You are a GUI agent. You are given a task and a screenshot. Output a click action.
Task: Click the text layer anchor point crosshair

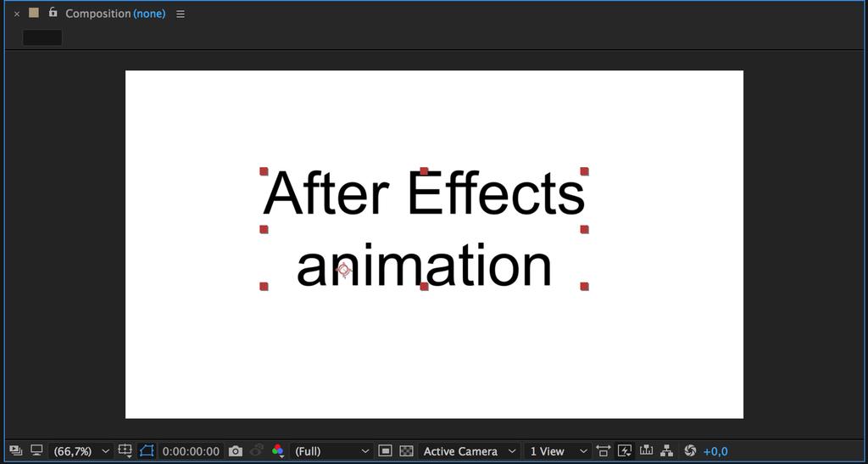coord(344,271)
